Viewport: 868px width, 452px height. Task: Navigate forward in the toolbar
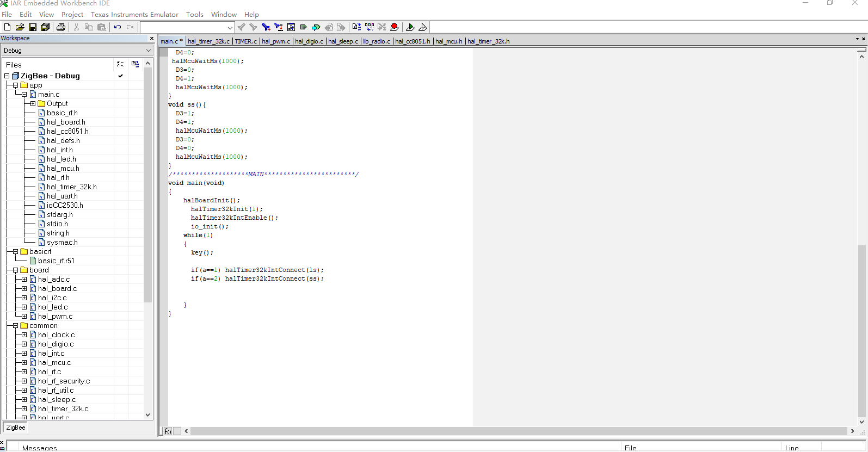point(341,27)
